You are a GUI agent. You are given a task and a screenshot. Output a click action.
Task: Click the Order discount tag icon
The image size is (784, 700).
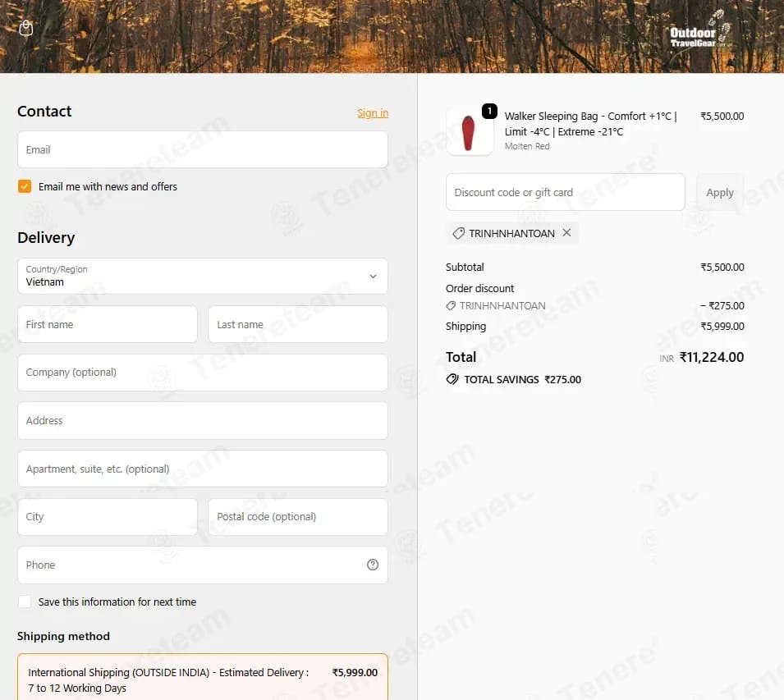[x=451, y=306]
